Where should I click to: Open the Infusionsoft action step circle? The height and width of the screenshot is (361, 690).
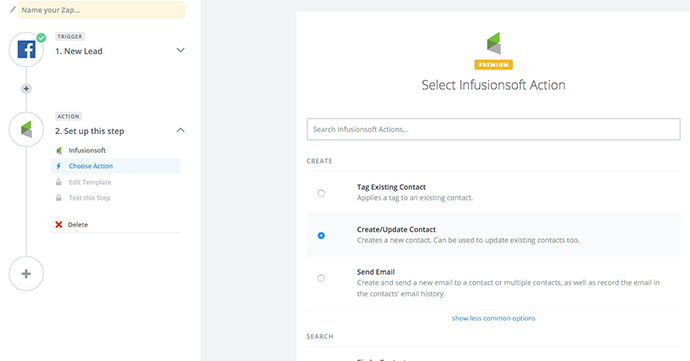(x=26, y=129)
